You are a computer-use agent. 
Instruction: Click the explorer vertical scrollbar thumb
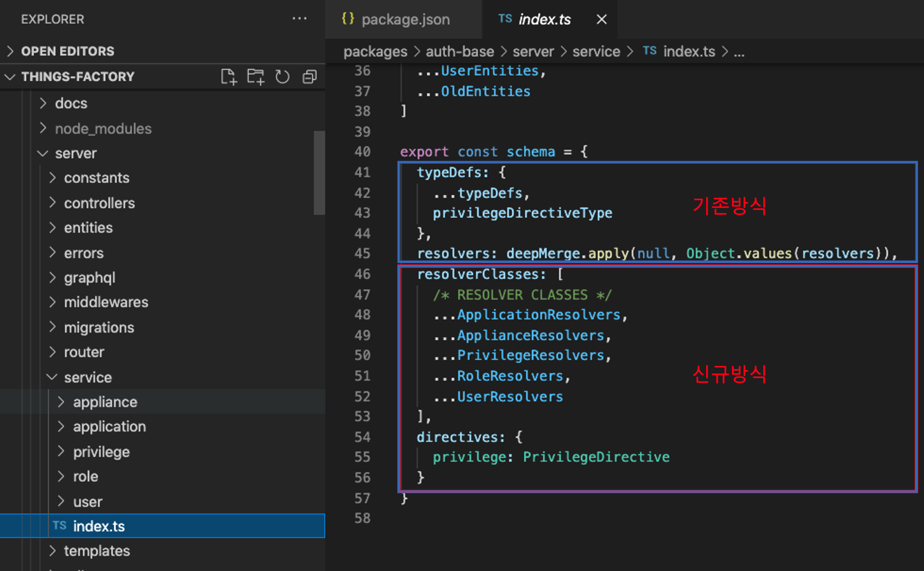[x=319, y=172]
